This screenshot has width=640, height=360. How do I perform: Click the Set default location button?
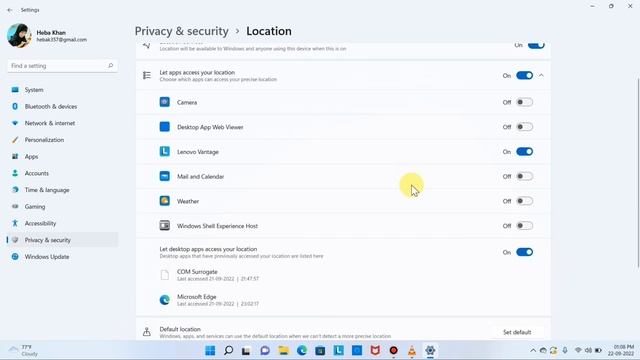pos(517,332)
